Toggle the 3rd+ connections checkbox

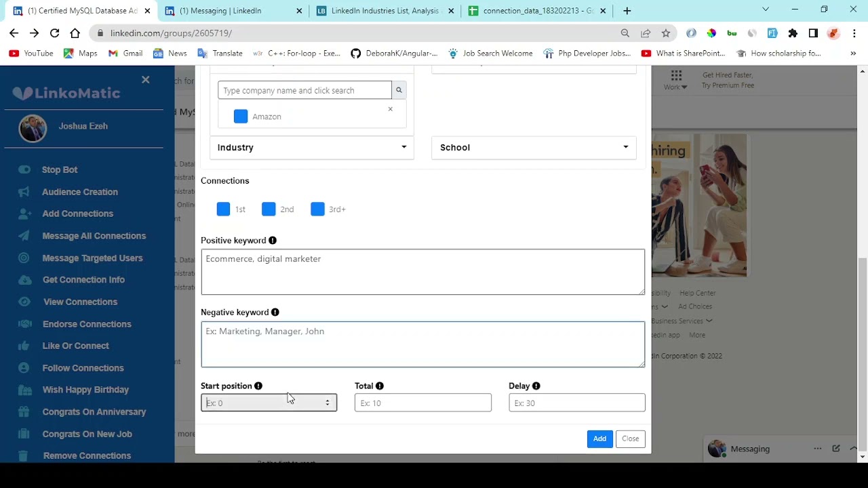click(317, 209)
